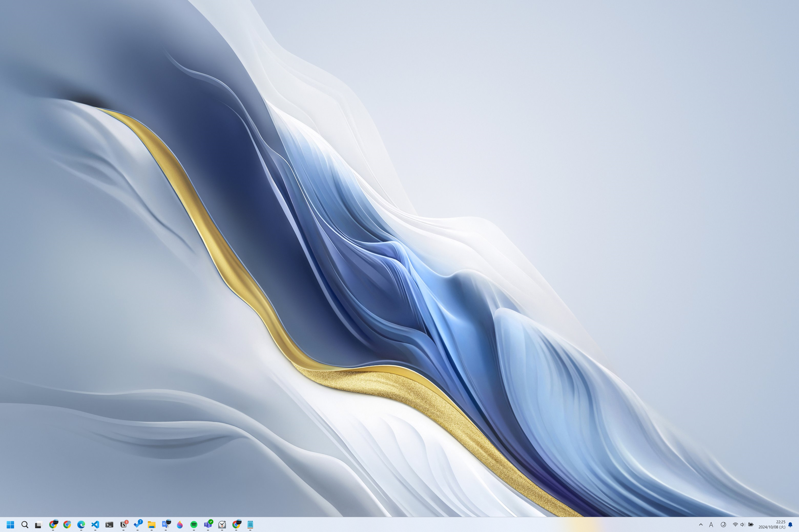Click the Wi-Fi network tray icon
The width and height of the screenshot is (799, 532).
coord(735,525)
